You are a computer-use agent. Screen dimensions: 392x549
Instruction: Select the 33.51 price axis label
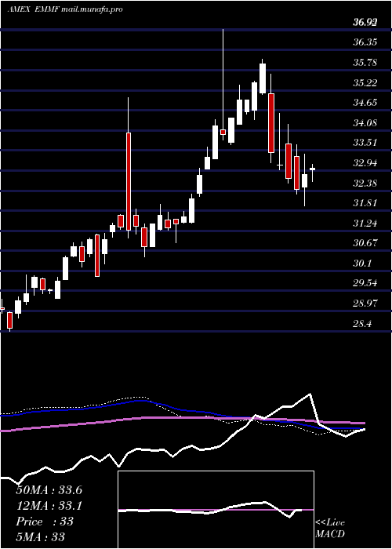(x=365, y=143)
